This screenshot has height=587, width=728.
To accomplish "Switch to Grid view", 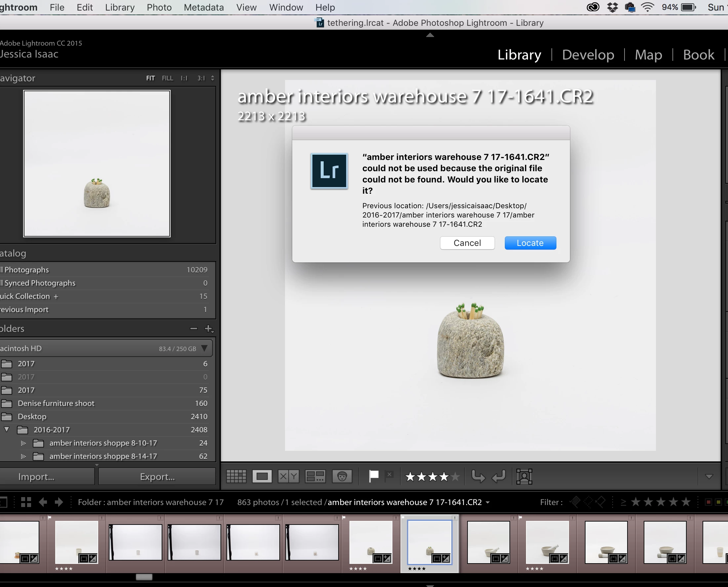I will click(236, 476).
